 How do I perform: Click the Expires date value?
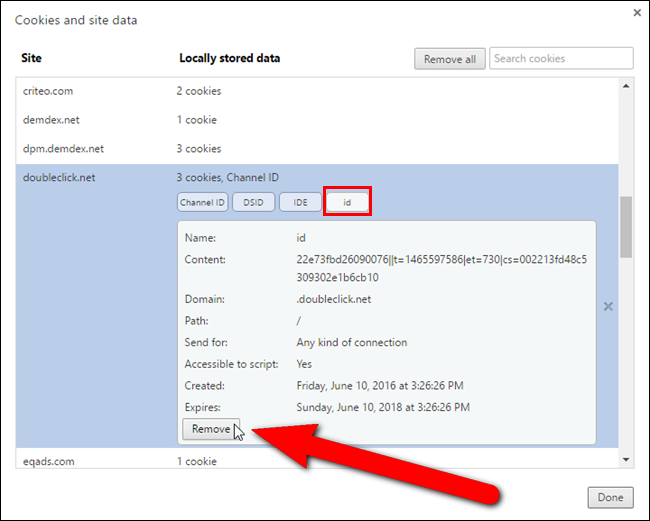tap(383, 407)
